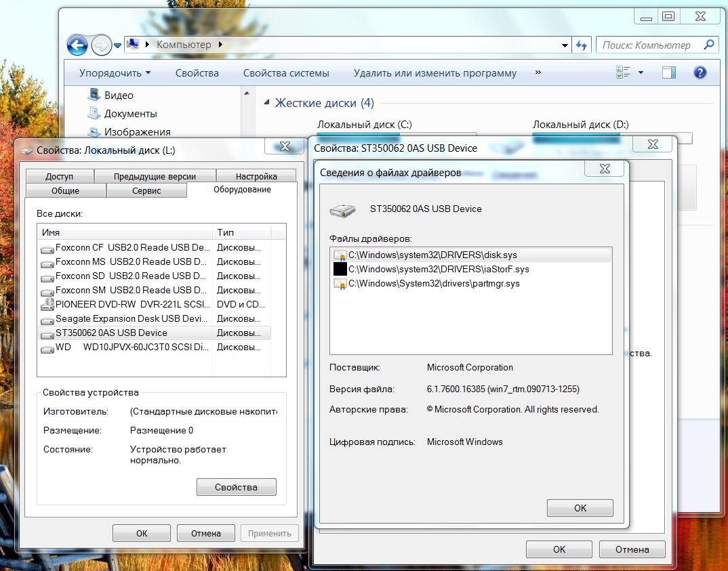
Task: Click OK in ST350062 0AS properties dialog
Action: [x=559, y=549]
